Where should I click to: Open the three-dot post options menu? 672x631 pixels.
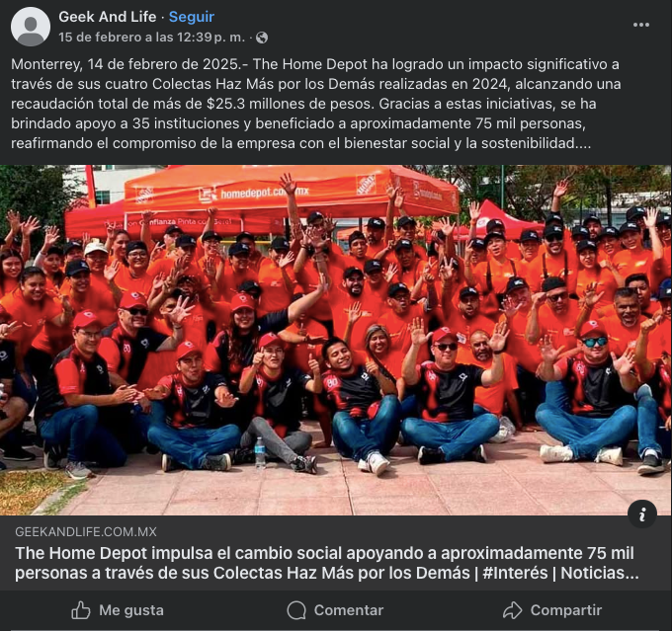click(641, 25)
